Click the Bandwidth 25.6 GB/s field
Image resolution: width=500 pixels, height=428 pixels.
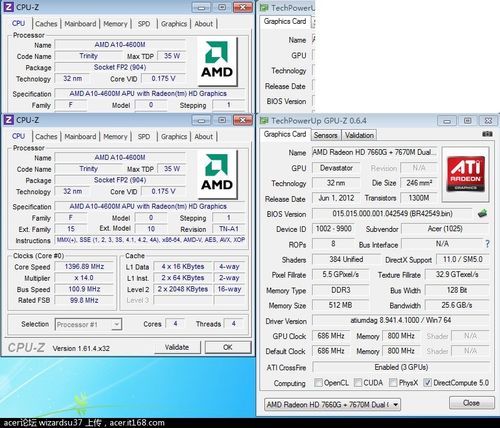[457, 305]
